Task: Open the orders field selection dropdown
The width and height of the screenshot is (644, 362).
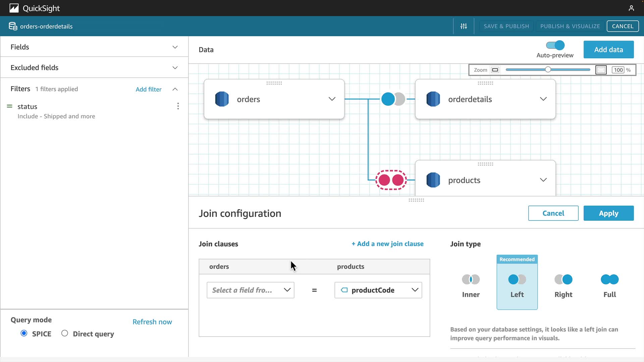Action: tap(250, 290)
